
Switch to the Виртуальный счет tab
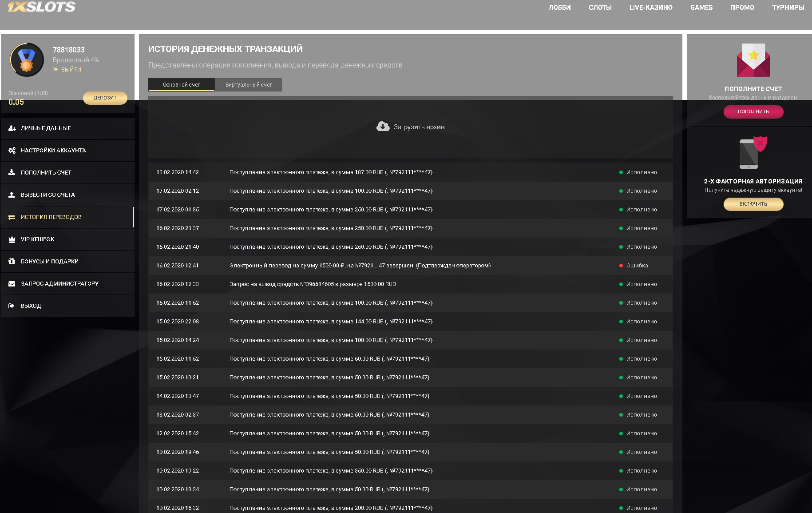click(248, 85)
